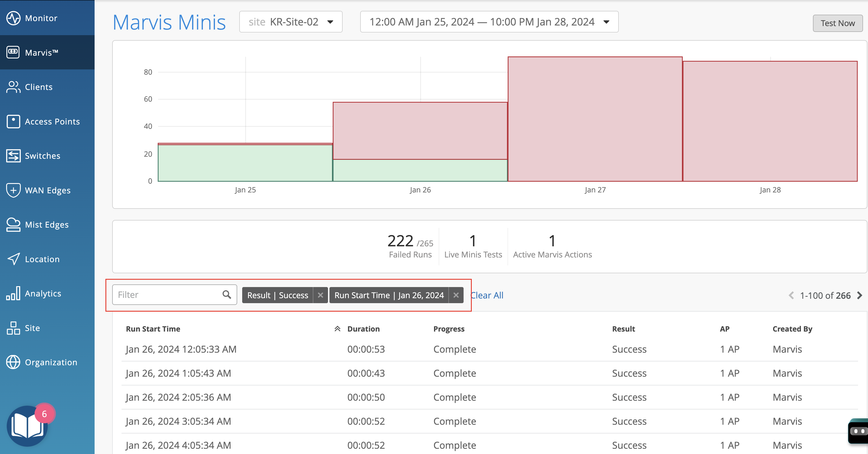Select Mist Edges in sidebar menu

pyautogui.click(x=47, y=224)
